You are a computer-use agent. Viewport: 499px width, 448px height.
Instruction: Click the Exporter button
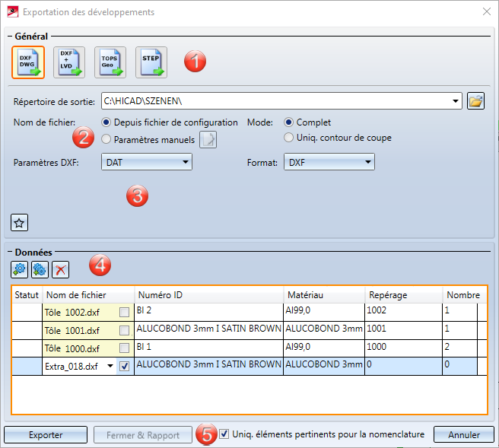[46, 435]
